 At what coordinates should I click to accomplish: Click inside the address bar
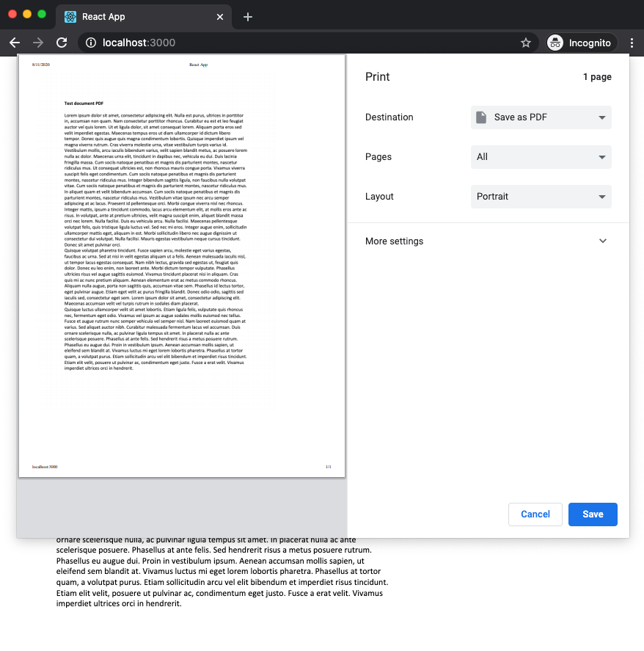pyautogui.click(x=220, y=43)
